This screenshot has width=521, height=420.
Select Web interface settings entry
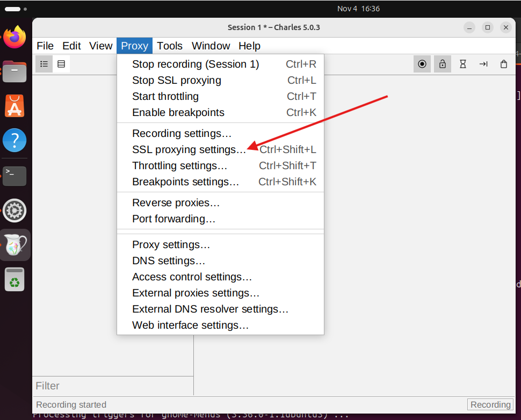[190, 325]
